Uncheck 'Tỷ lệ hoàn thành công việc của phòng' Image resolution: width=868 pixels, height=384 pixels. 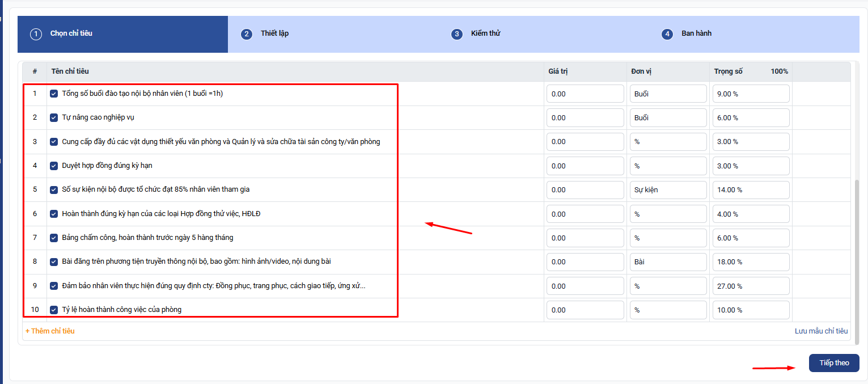pyautogui.click(x=54, y=310)
